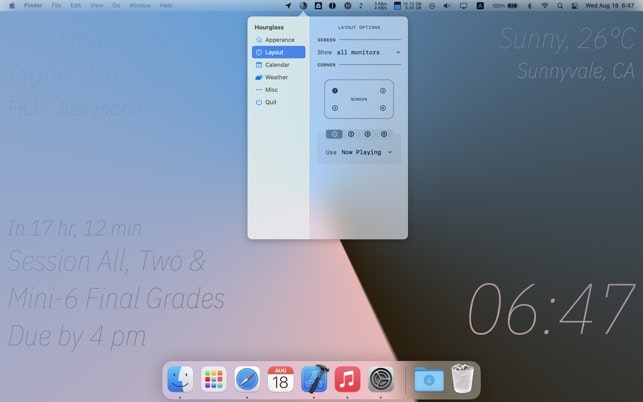Screen dimensions: 643x402
Task: Open the Window menu
Action: 140,6
